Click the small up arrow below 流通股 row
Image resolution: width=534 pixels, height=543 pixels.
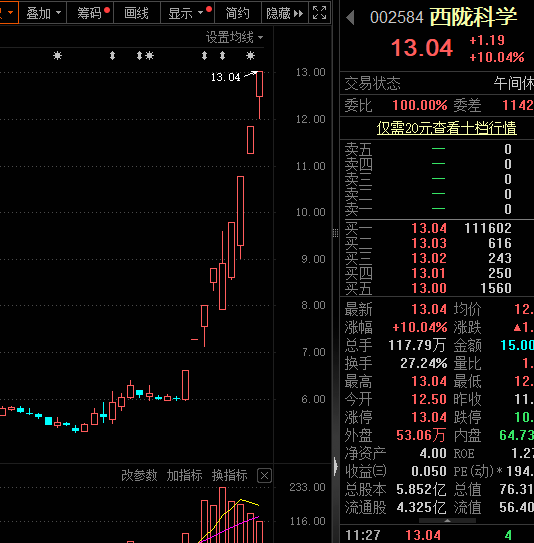[447, 520]
